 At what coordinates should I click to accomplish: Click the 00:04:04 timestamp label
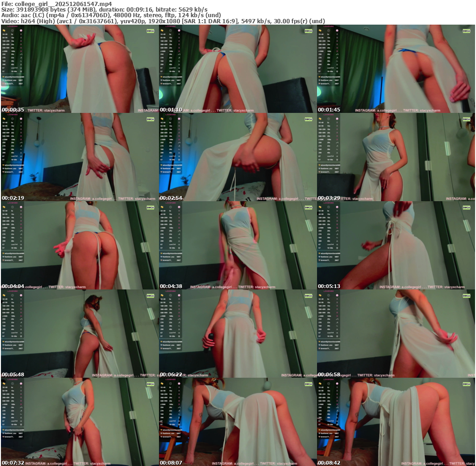point(13,286)
